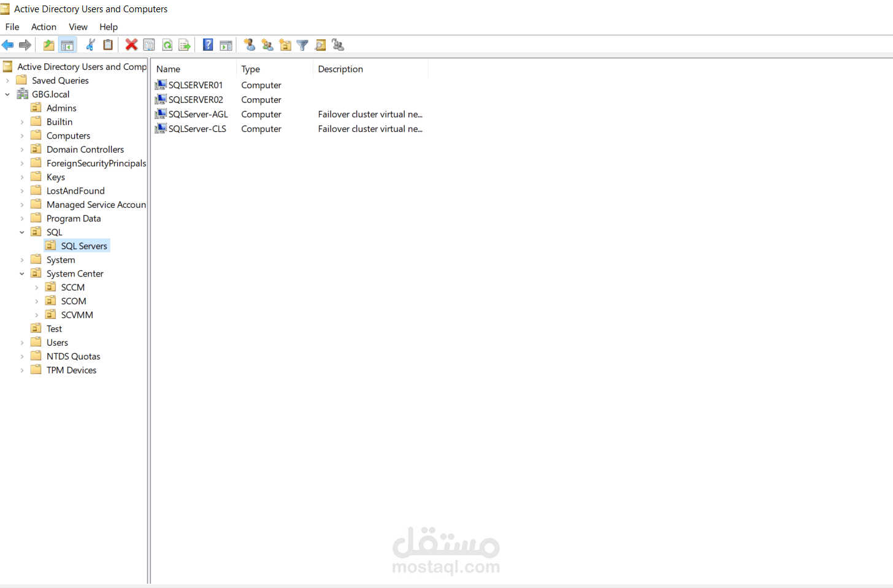Click the Type cell of SQLSERVER01
The height and width of the screenshot is (588, 893).
[x=261, y=85]
